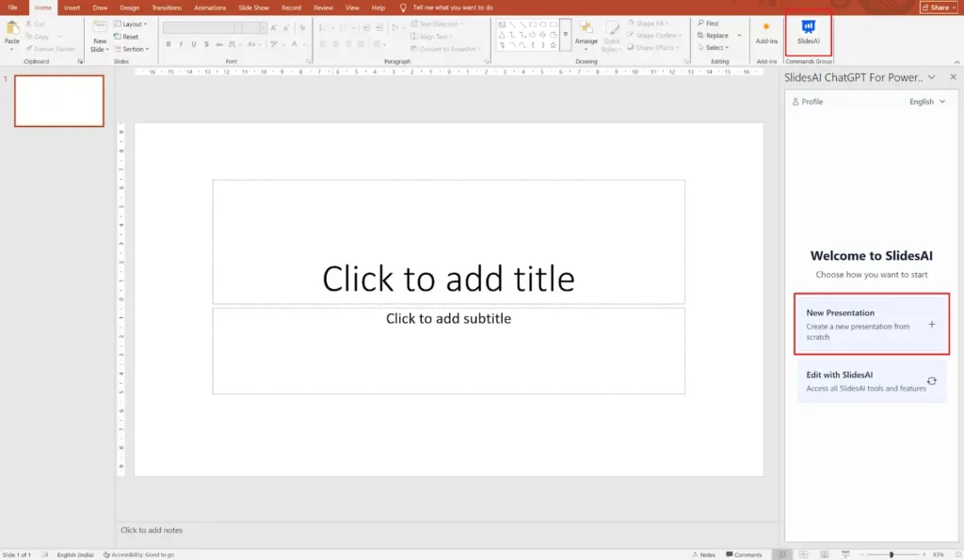Switch to Slide Sorter view in the status bar
This screenshot has width=964, height=560.
pyautogui.click(x=804, y=554)
